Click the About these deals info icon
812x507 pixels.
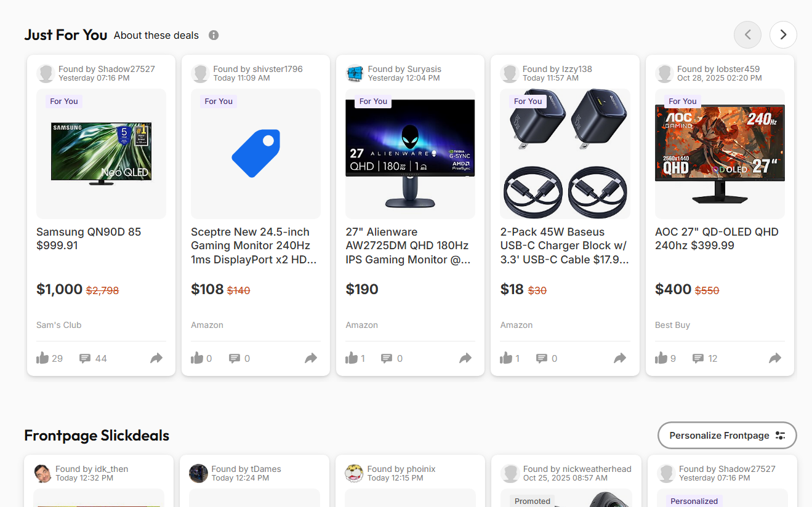[x=213, y=35]
